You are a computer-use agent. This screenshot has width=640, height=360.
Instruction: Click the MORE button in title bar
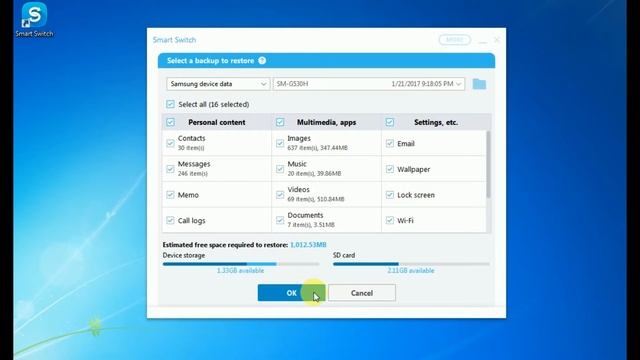coord(455,40)
